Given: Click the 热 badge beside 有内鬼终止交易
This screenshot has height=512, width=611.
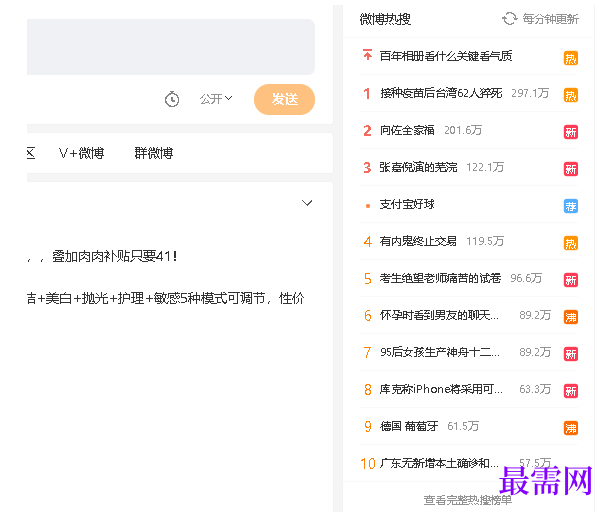Looking at the screenshot, I should (x=570, y=243).
